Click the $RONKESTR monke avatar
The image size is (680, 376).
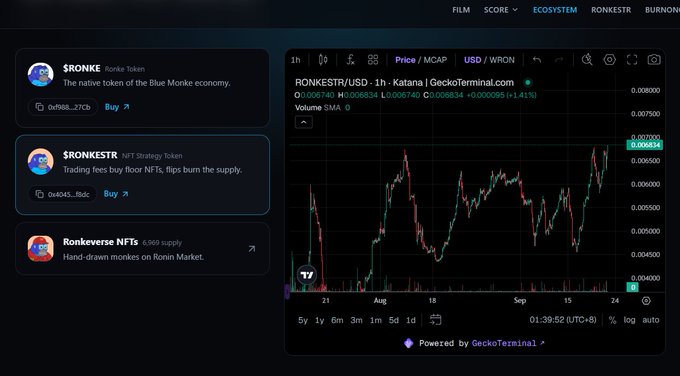pyautogui.click(x=41, y=161)
